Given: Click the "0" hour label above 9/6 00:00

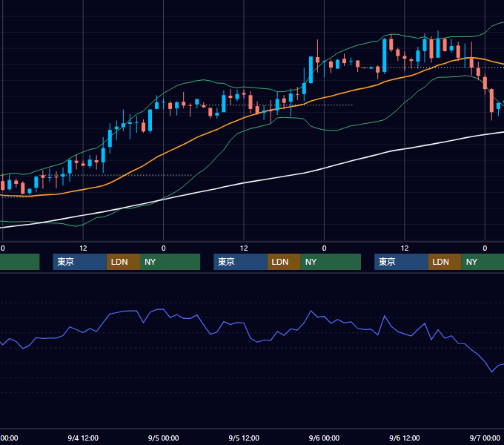Looking at the screenshot, I should (324, 248).
